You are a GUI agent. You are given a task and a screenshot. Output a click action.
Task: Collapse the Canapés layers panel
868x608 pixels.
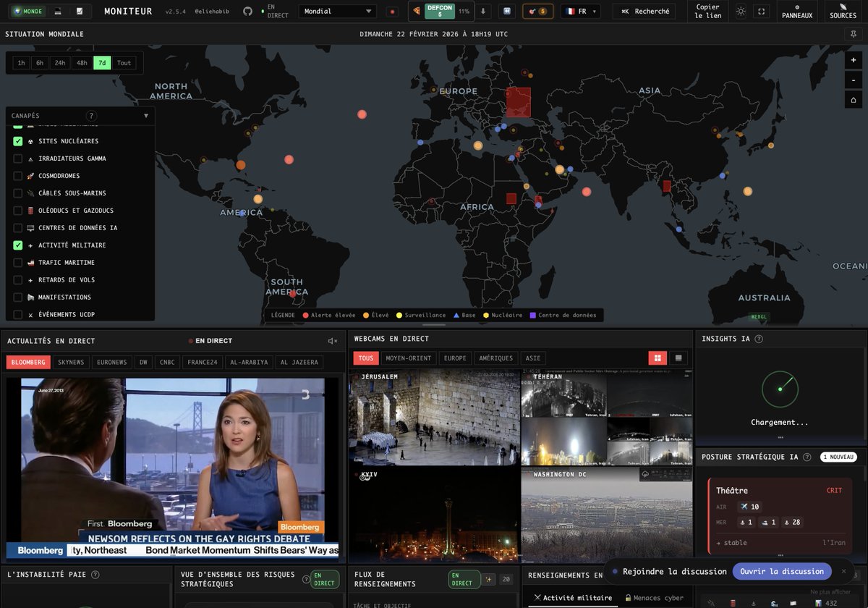(146, 115)
